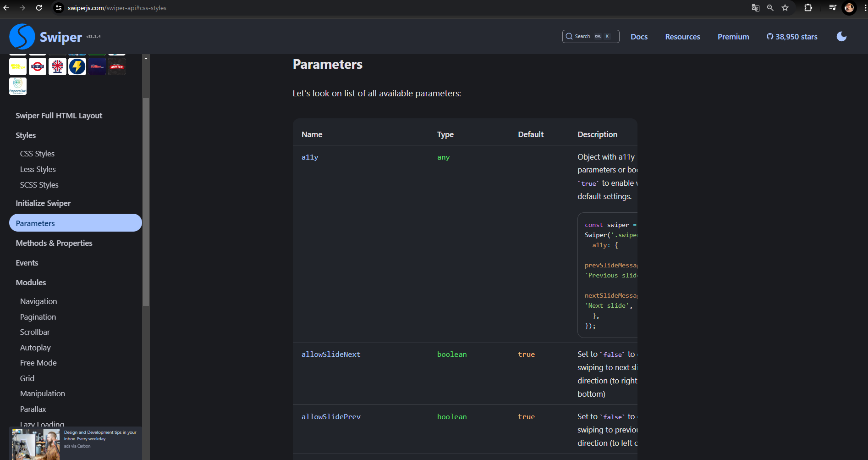Click the Hunter sponsor logo
Screen dimensions: 868x460
point(117,67)
